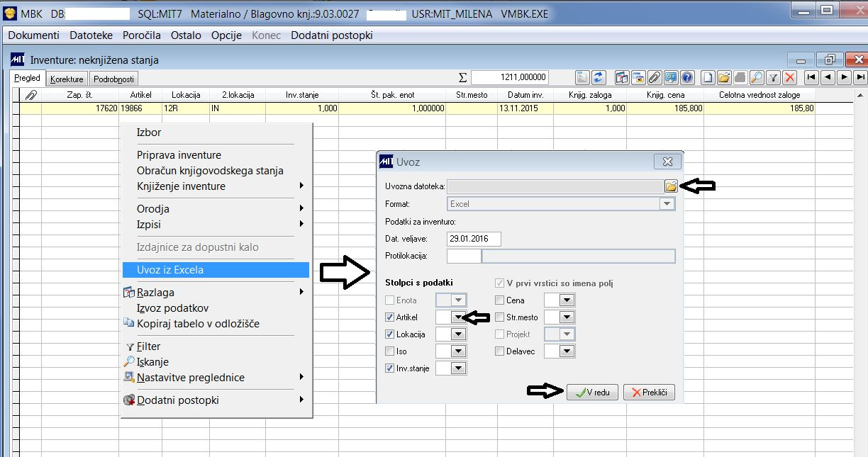Activate the filter funnel icon

click(774, 77)
